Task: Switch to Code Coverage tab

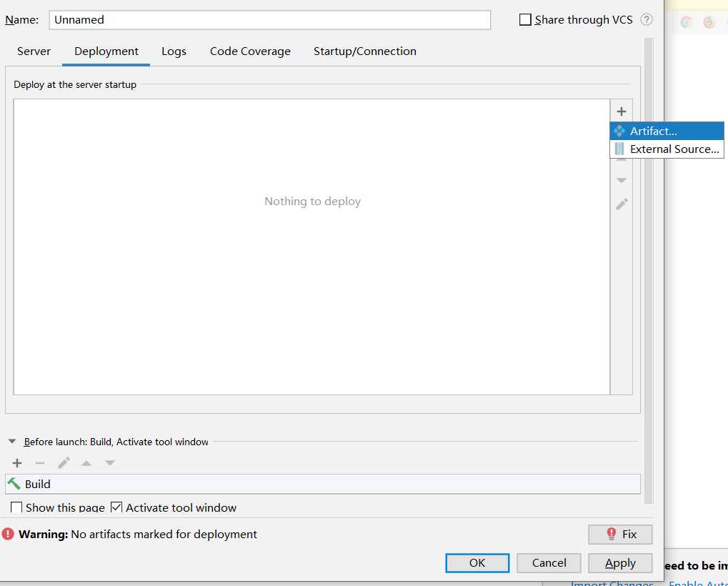Action: tap(250, 51)
